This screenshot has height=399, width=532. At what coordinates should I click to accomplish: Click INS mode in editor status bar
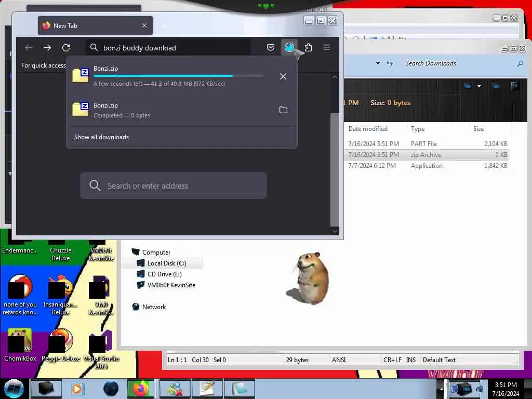[x=410, y=360]
